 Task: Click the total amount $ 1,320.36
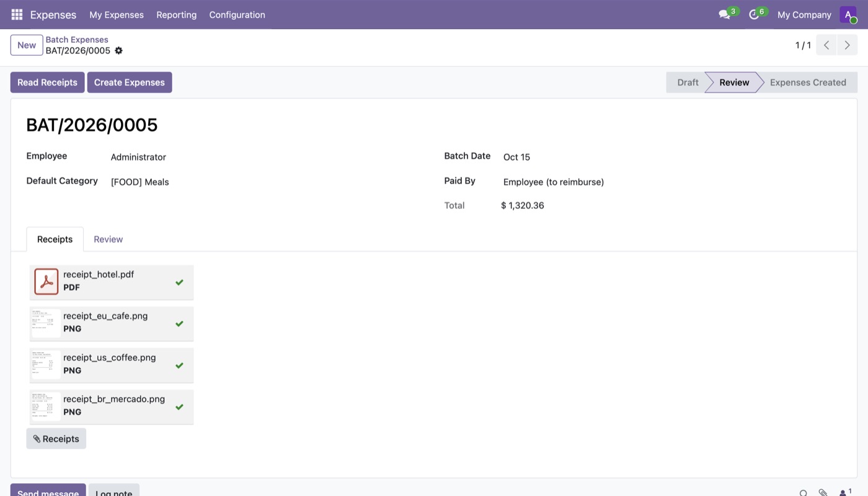523,205
